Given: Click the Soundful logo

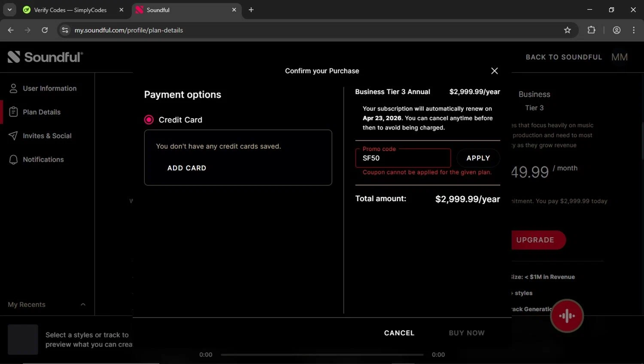Looking at the screenshot, I should [x=45, y=57].
